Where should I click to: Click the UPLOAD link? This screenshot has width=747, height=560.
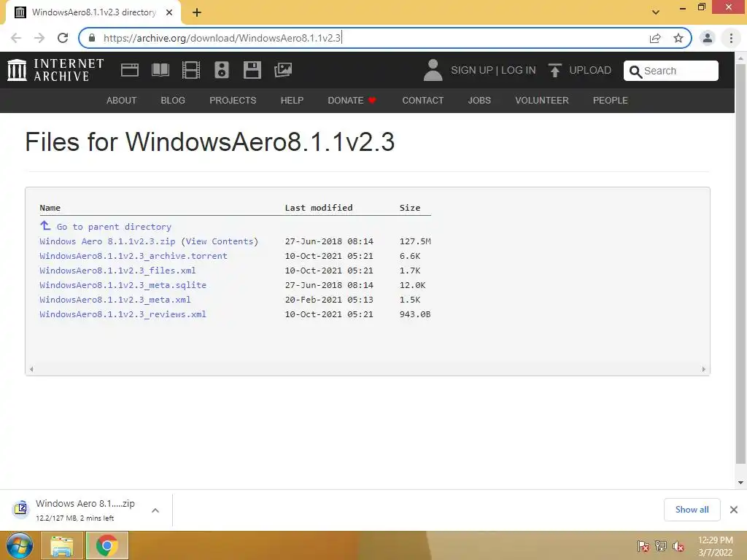tap(590, 71)
